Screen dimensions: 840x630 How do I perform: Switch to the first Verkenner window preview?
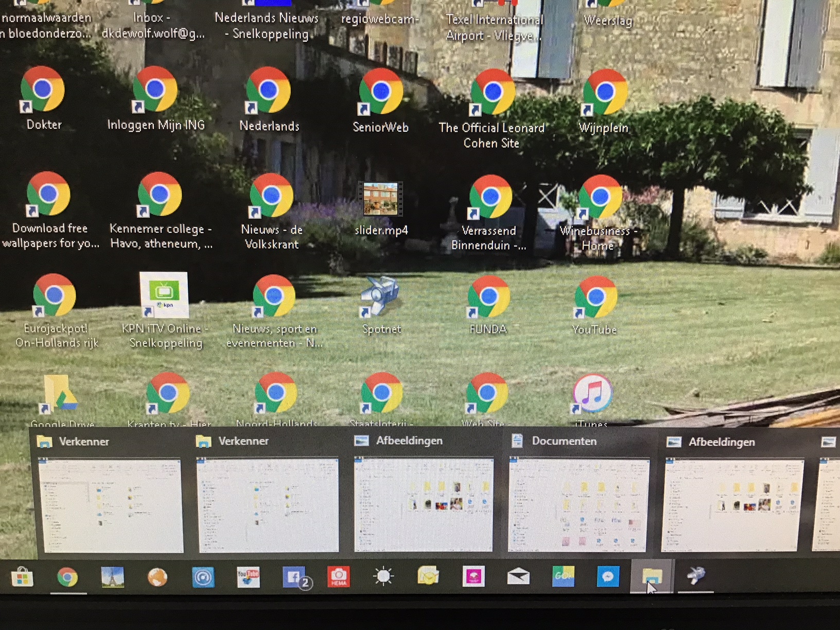click(110, 493)
